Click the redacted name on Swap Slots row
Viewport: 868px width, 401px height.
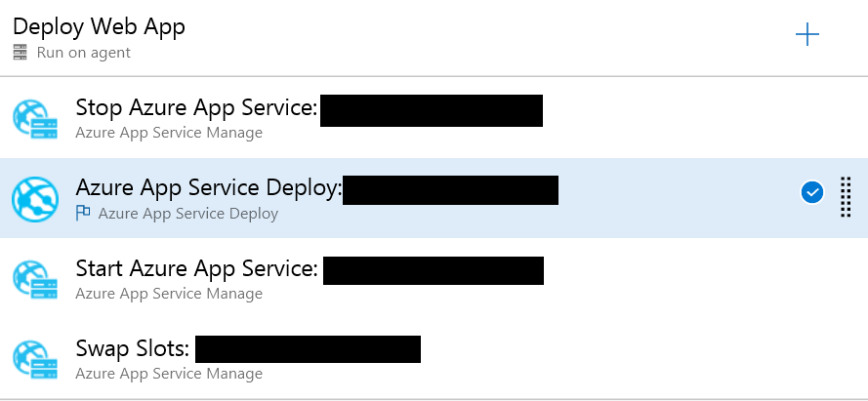(x=308, y=349)
